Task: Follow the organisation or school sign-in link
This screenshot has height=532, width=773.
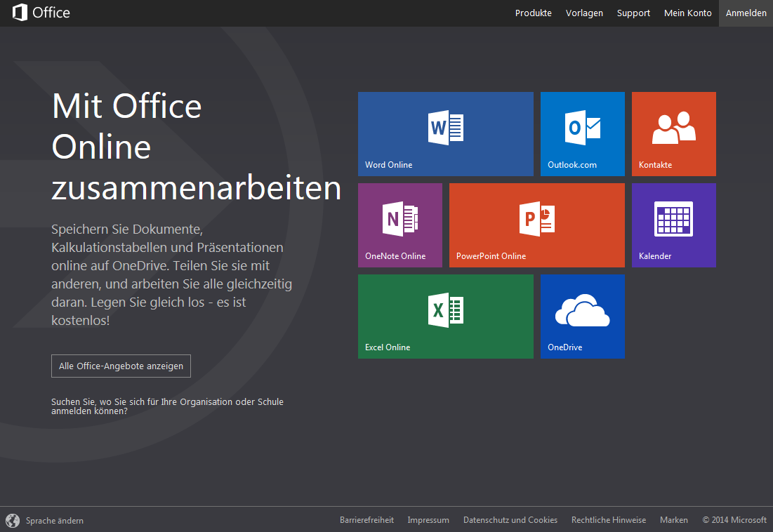Action: click(167, 406)
